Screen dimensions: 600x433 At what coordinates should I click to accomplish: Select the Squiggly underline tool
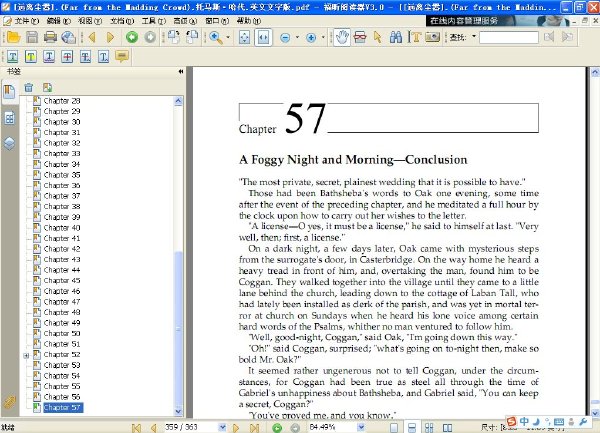[x=49, y=57]
